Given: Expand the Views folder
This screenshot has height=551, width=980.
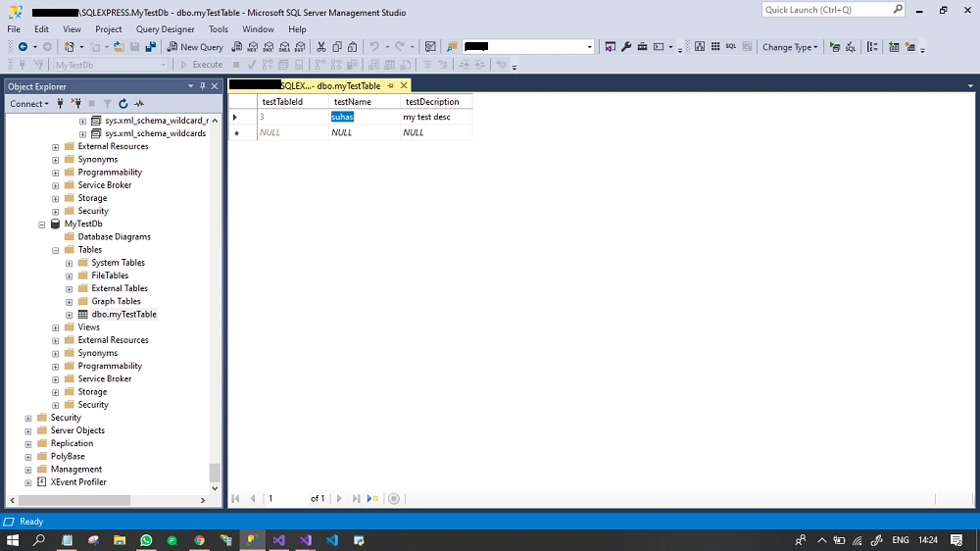Looking at the screenshot, I should coord(56,327).
